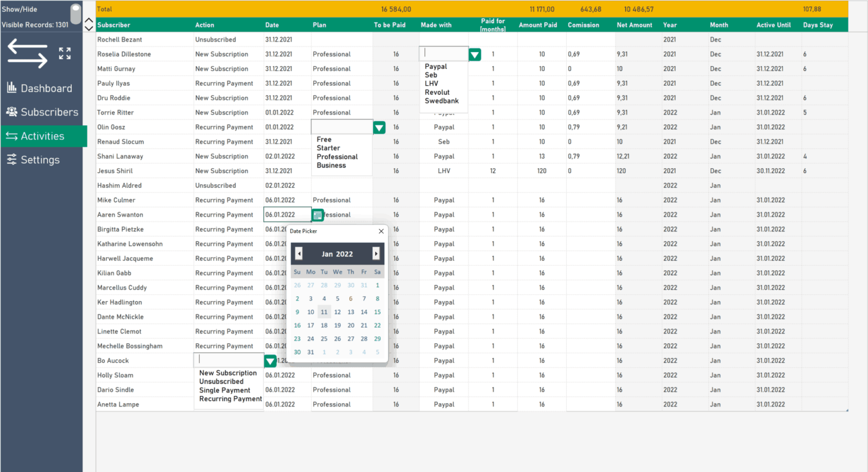The width and height of the screenshot is (868, 472).
Task: Click the next month arrow in Date Picker
Action: (376, 253)
